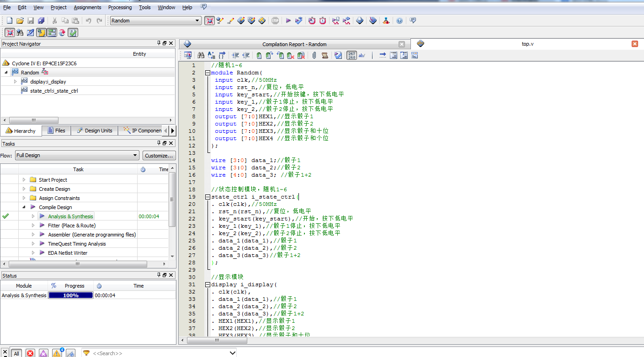The height and width of the screenshot is (357, 644).
Task: Open the Processing menu
Action: point(120,7)
